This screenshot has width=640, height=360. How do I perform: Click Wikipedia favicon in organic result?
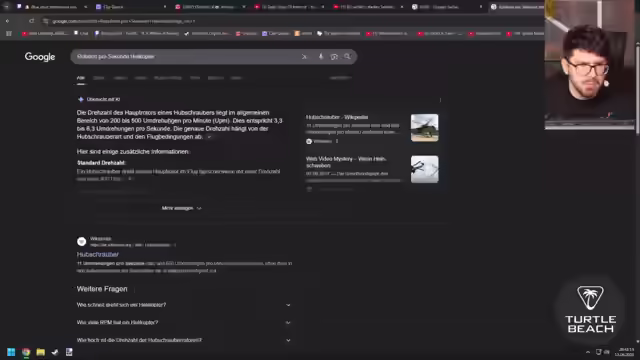click(x=82, y=241)
